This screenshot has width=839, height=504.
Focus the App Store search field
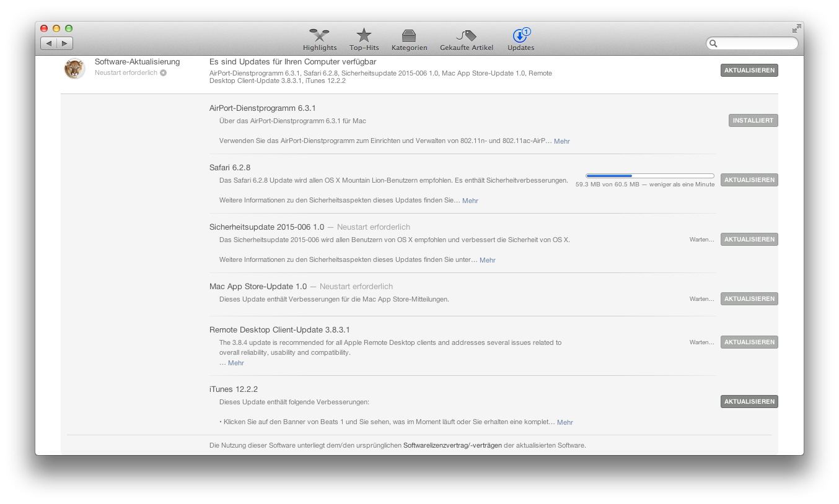(752, 43)
